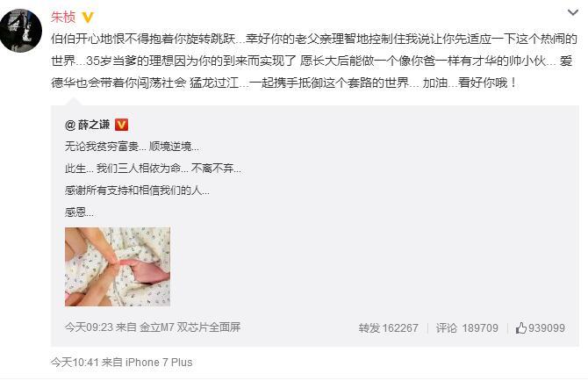
Task: Click 朱桢's profile avatar
Action: [x=21, y=31]
